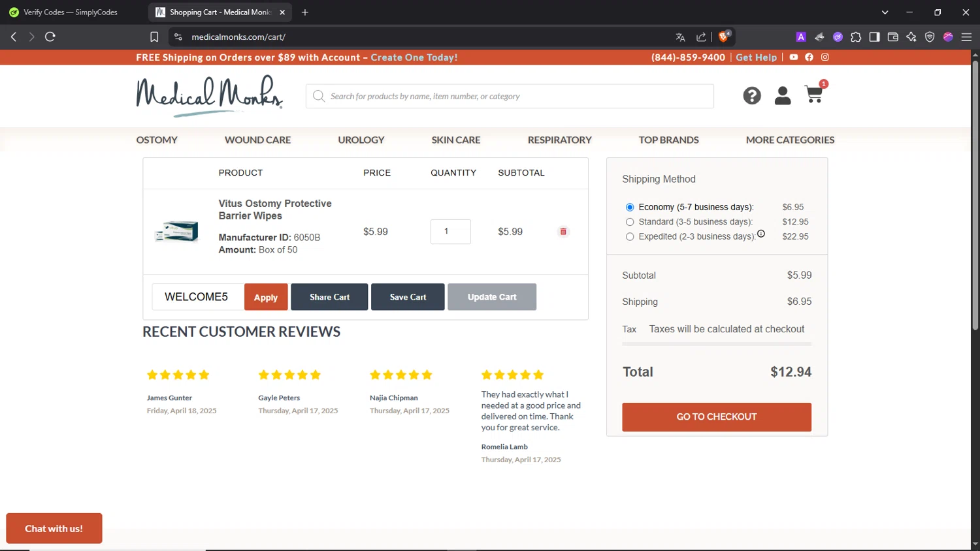Open the TOP BRANDS menu
Viewport: 980px width, 551px height.
(669, 140)
